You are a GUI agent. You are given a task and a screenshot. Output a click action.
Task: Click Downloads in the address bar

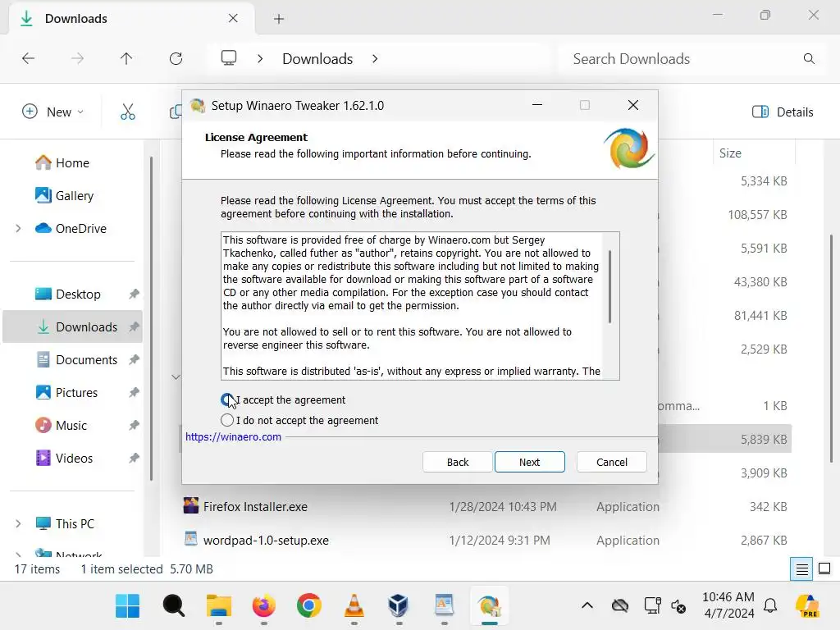tap(317, 58)
